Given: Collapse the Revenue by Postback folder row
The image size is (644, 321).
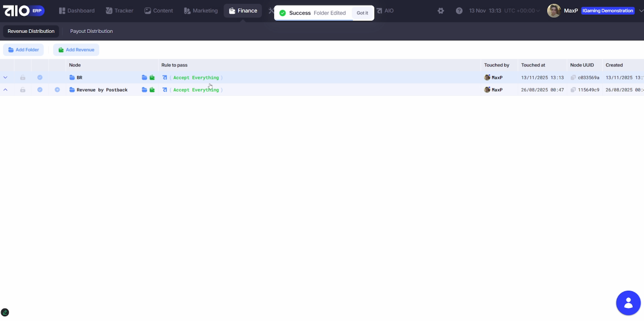Looking at the screenshot, I should 5,90.
